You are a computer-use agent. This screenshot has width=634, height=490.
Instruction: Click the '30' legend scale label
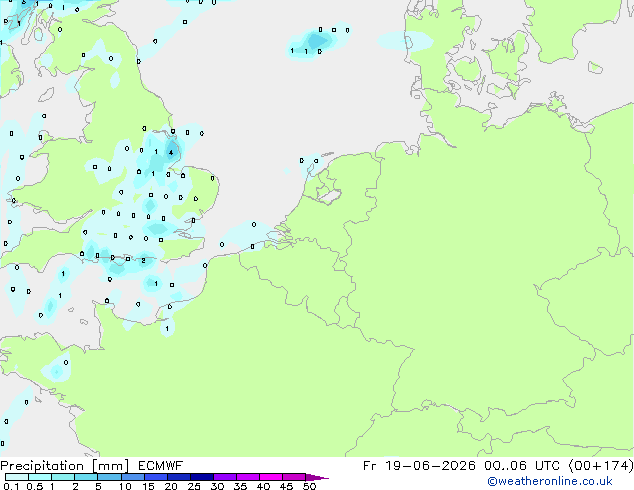217,486
